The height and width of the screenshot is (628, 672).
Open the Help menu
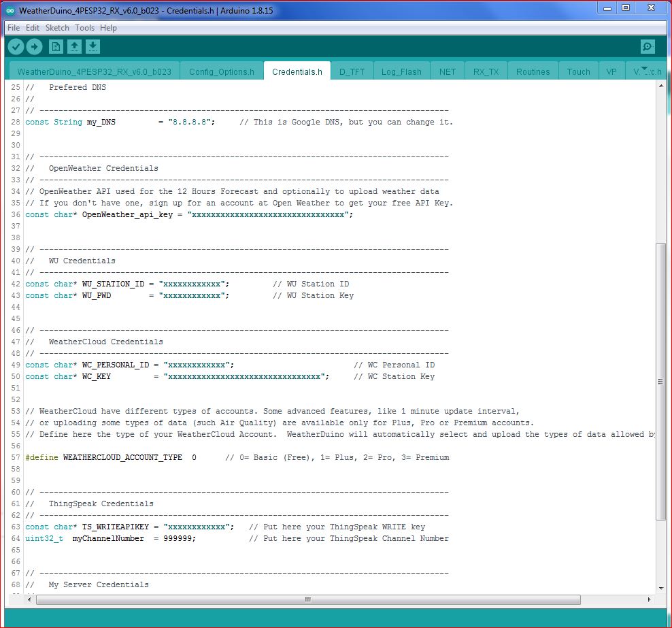click(108, 28)
